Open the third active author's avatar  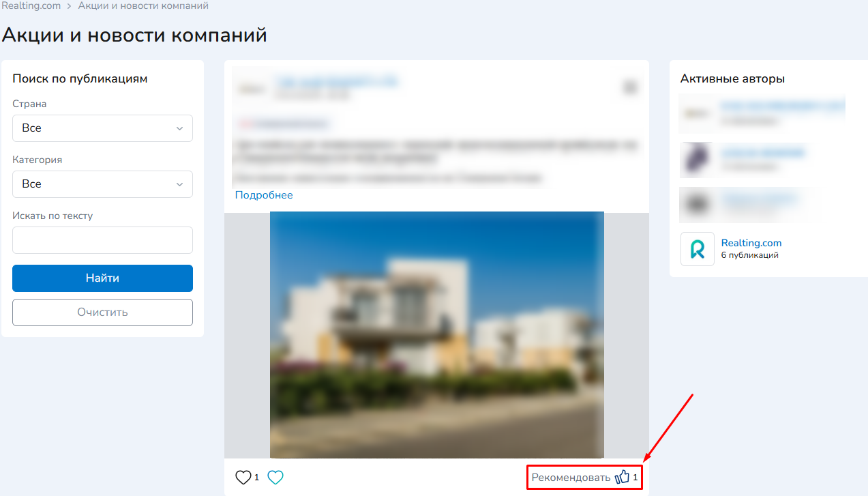click(696, 204)
